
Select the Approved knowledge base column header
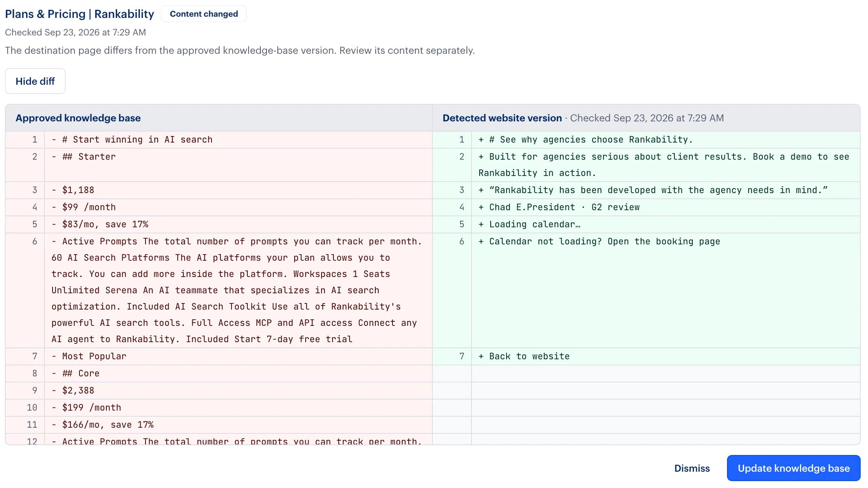78,118
